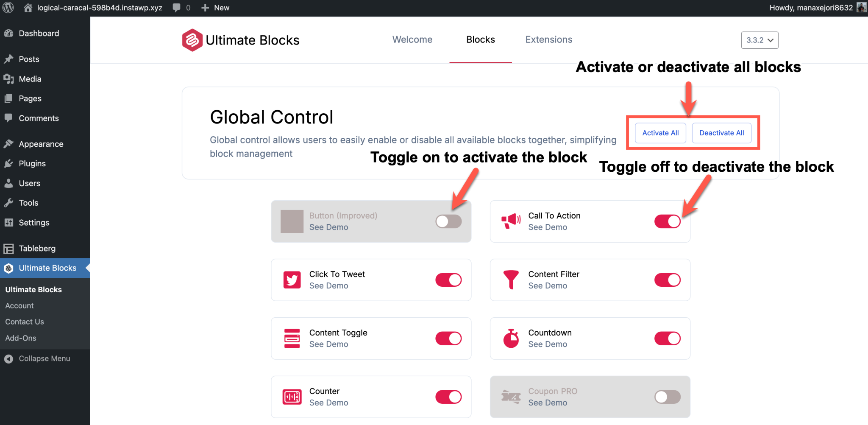The image size is (868, 425).
Task: Disable the Call To Action block
Action: point(667,221)
